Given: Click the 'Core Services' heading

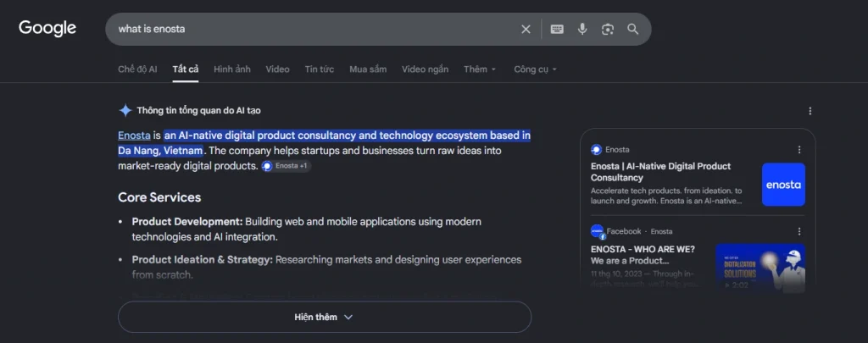Looking at the screenshot, I should (x=159, y=197).
